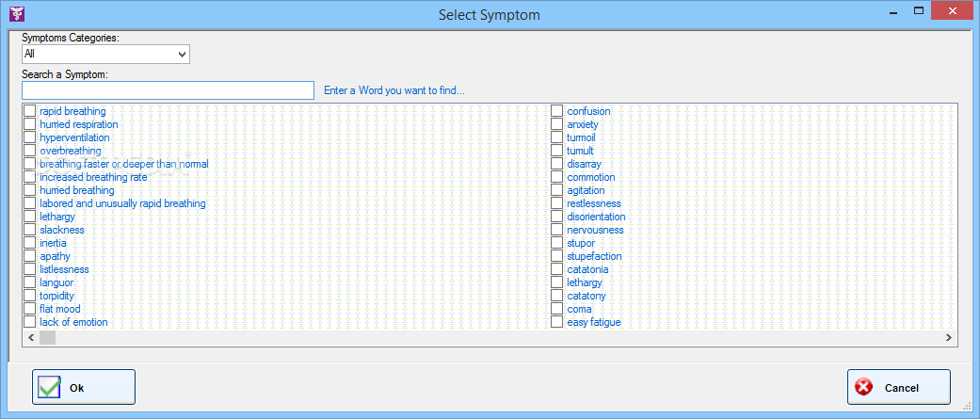This screenshot has height=419, width=980.
Task: Click the Search a Symptom text field
Action: click(x=168, y=90)
